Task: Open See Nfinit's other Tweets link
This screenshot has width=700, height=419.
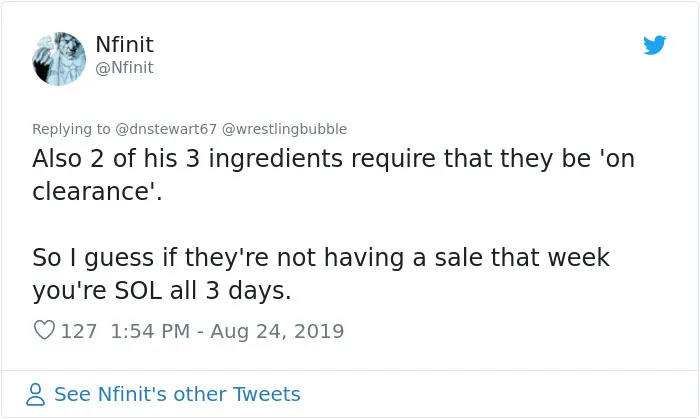Action: [x=177, y=394]
